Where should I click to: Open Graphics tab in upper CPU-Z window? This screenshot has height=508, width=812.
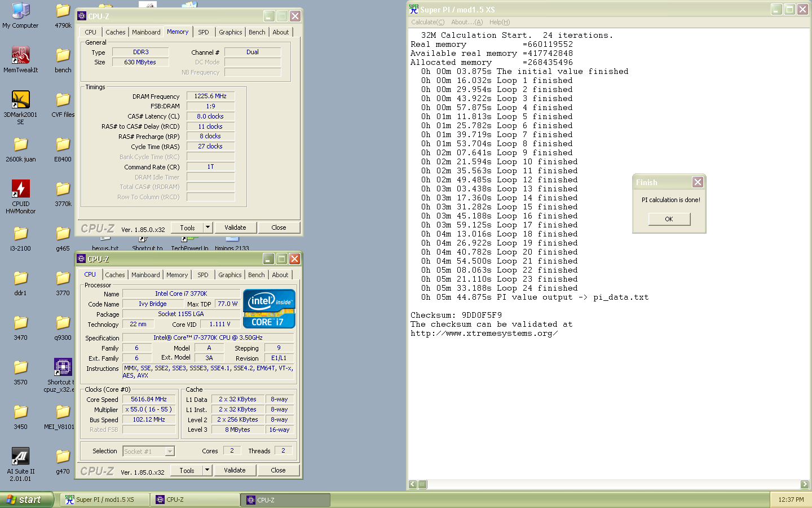(x=231, y=32)
